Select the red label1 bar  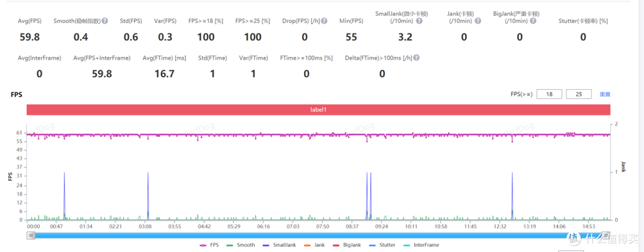[x=318, y=110]
